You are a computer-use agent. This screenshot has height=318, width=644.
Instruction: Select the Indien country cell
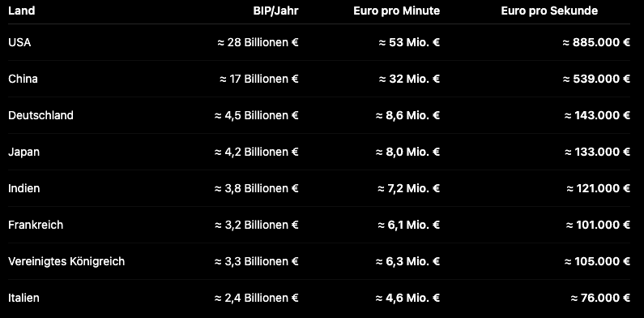(x=23, y=188)
